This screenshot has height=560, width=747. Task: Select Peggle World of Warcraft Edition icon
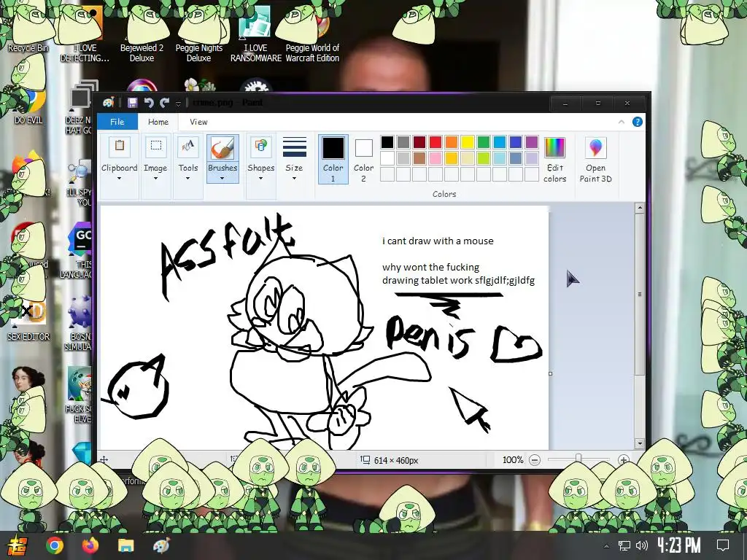click(x=312, y=34)
